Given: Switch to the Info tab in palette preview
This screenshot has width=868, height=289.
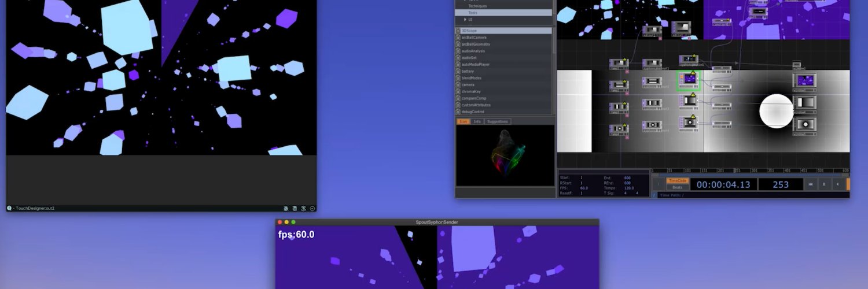Looking at the screenshot, I should coord(477,121).
